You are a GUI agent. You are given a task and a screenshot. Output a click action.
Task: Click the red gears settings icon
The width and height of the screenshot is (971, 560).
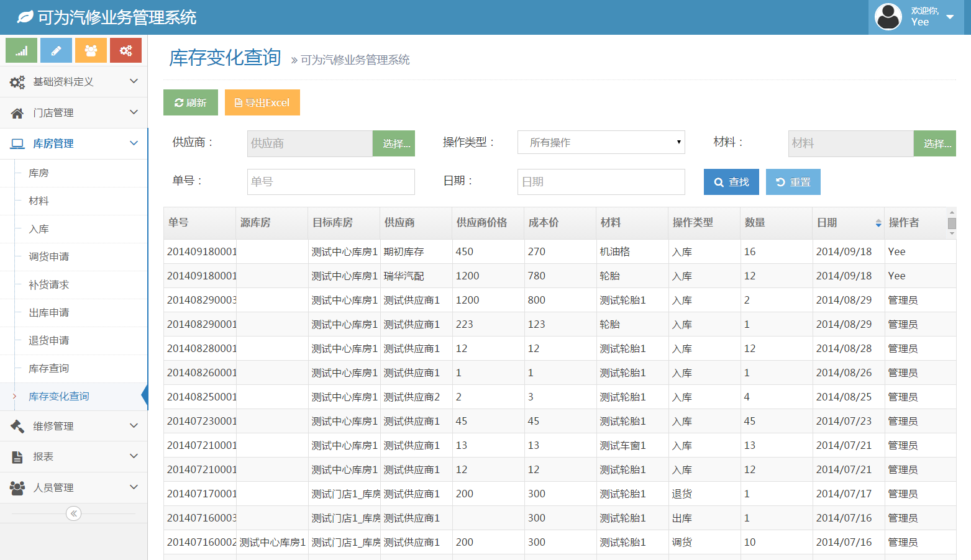point(125,50)
